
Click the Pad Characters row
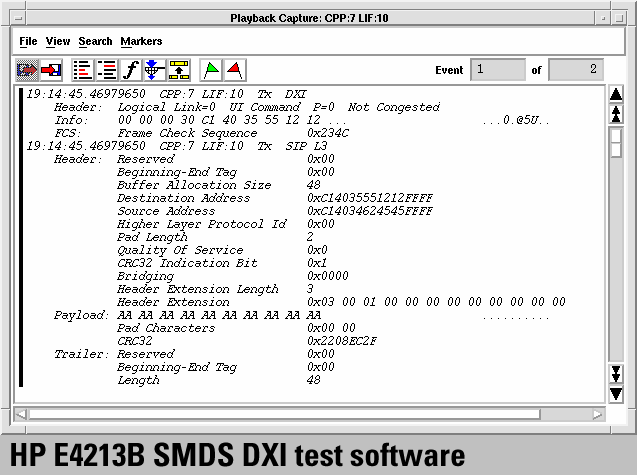click(x=236, y=328)
